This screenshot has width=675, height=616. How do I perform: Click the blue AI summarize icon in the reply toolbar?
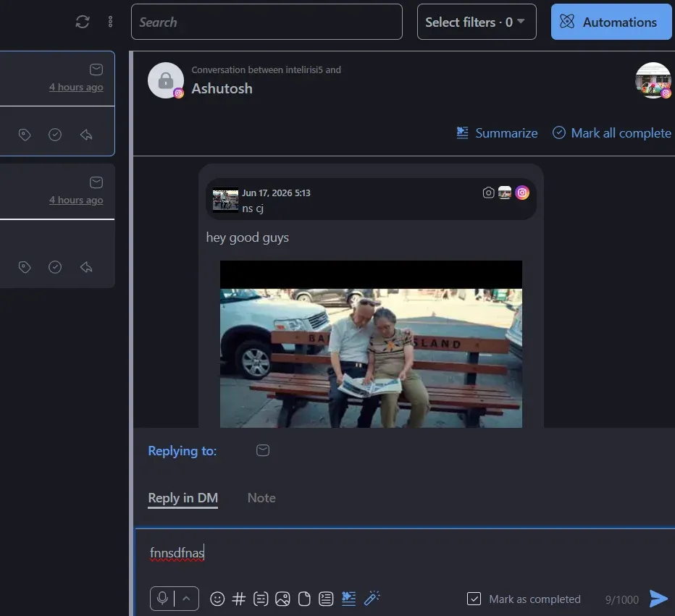(348, 599)
